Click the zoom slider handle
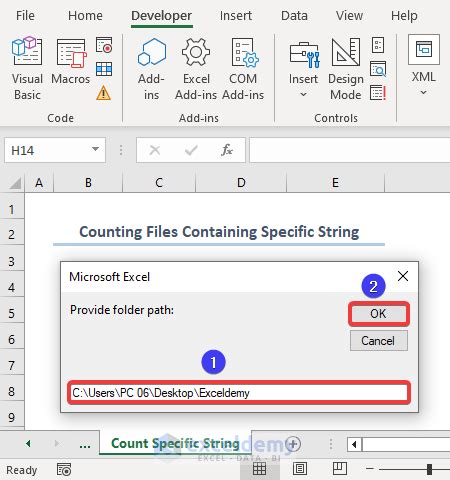 point(430,469)
